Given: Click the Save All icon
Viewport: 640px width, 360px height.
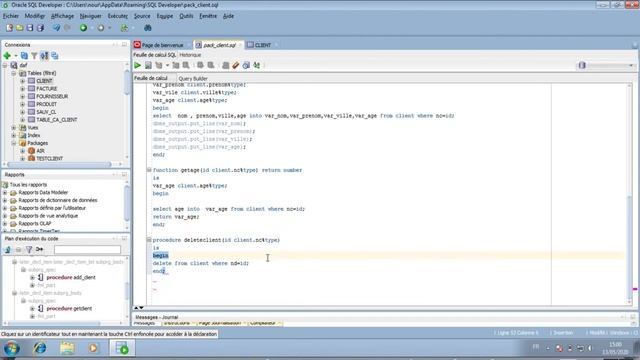Looking at the screenshot, I should [40, 28].
